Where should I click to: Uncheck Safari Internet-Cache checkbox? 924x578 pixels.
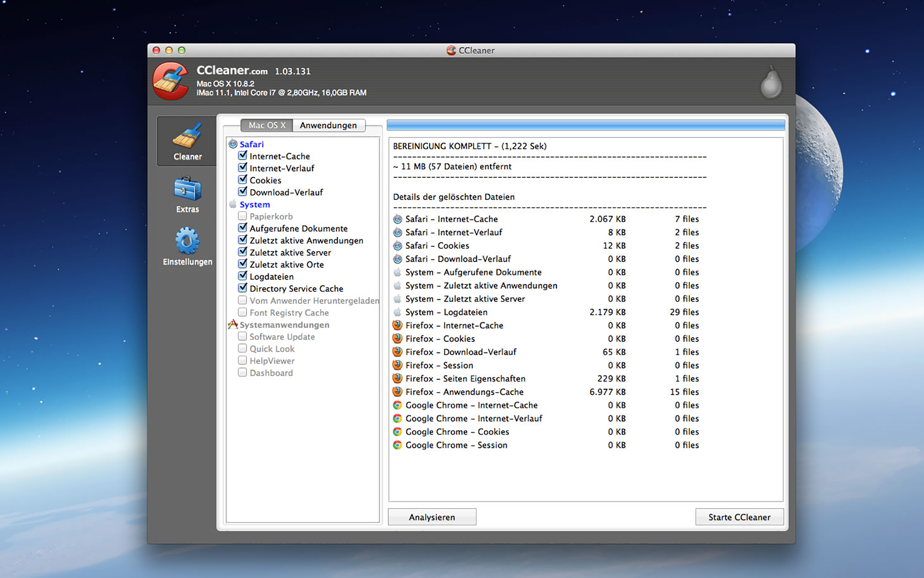click(243, 156)
